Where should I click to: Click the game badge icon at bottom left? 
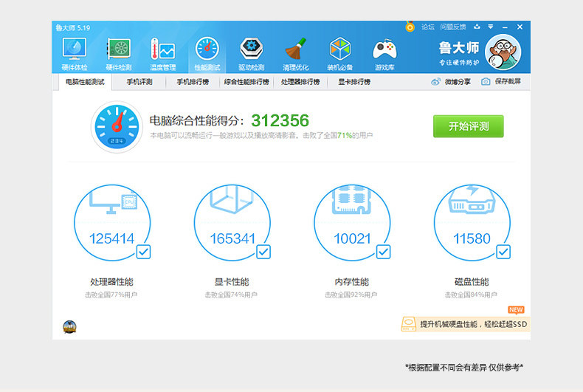(x=69, y=327)
